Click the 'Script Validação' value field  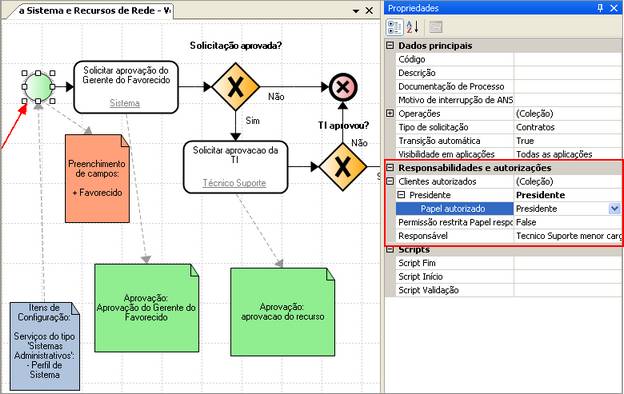click(x=568, y=290)
